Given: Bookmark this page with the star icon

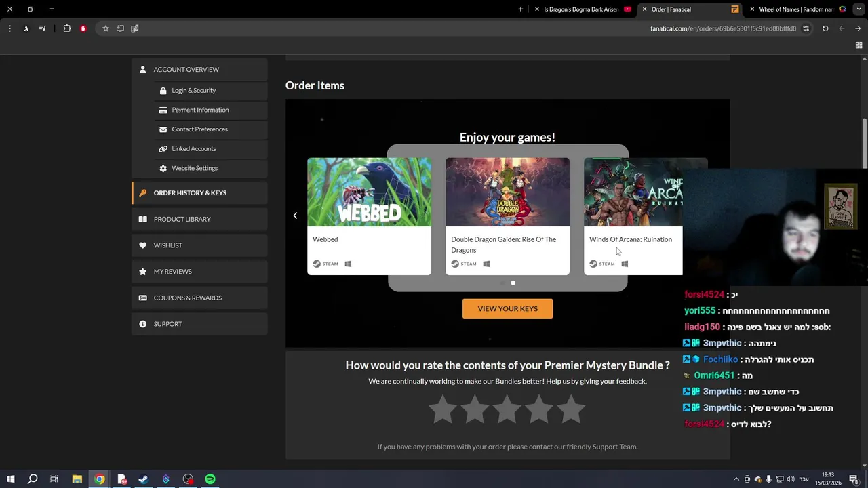Looking at the screenshot, I should [106, 28].
